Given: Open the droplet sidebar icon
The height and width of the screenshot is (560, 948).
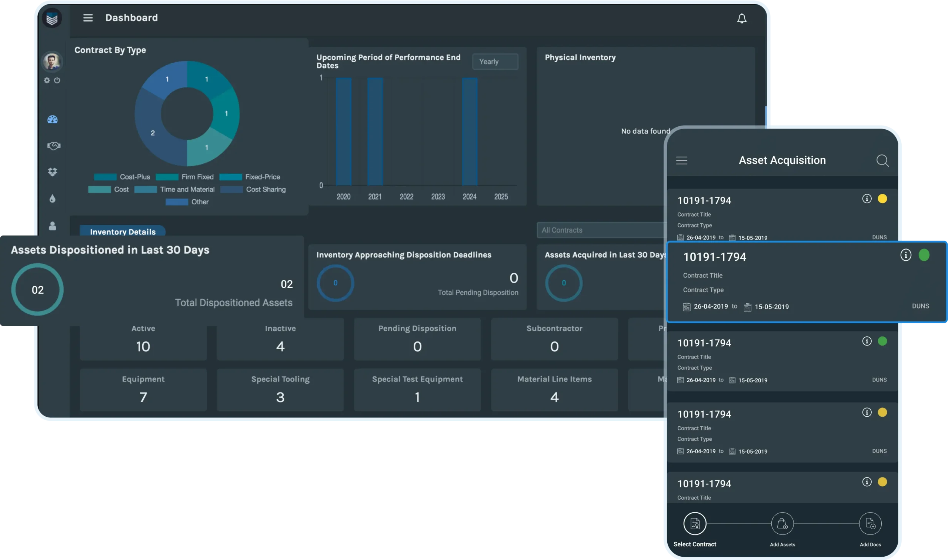Looking at the screenshot, I should [53, 199].
